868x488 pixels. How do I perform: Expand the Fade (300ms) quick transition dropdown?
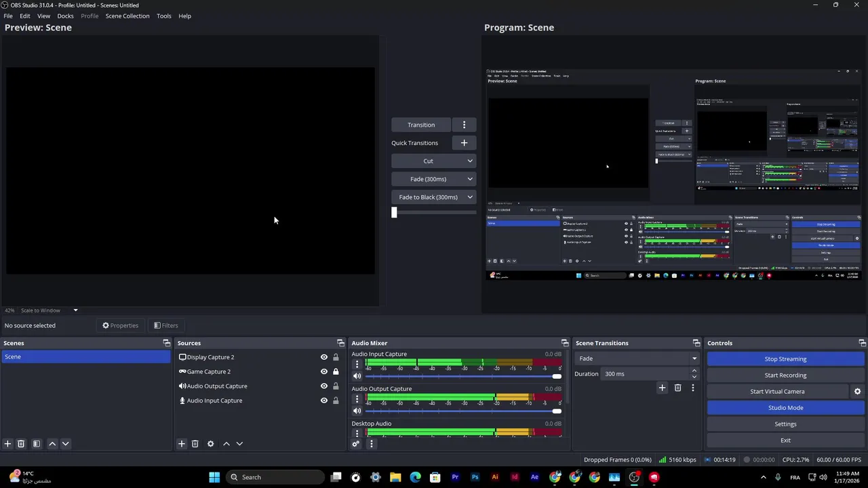tap(470, 179)
